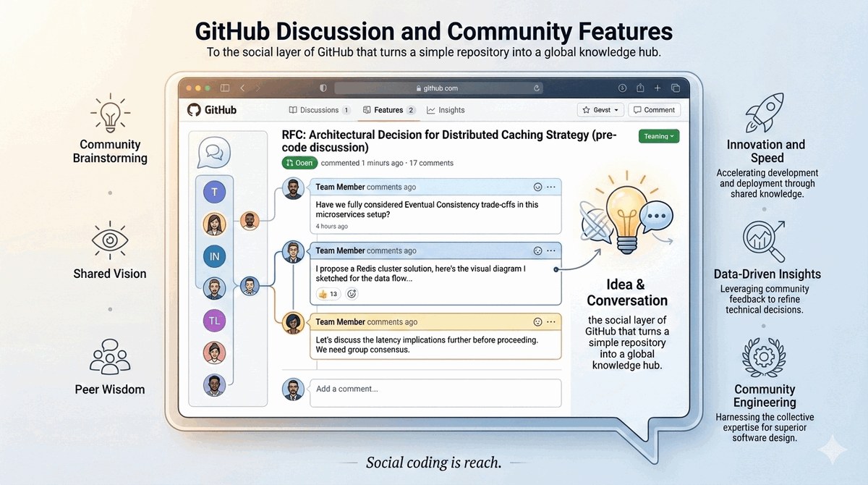868x485 pixels.
Task: Reload the page with the refresh icon
Action: [537, 88]
